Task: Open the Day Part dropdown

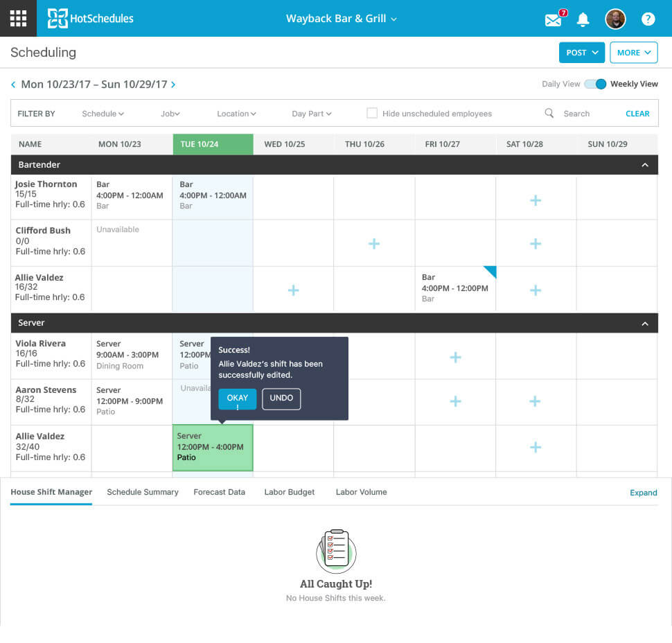Action: pyautogui.click(x=310, y=113)
